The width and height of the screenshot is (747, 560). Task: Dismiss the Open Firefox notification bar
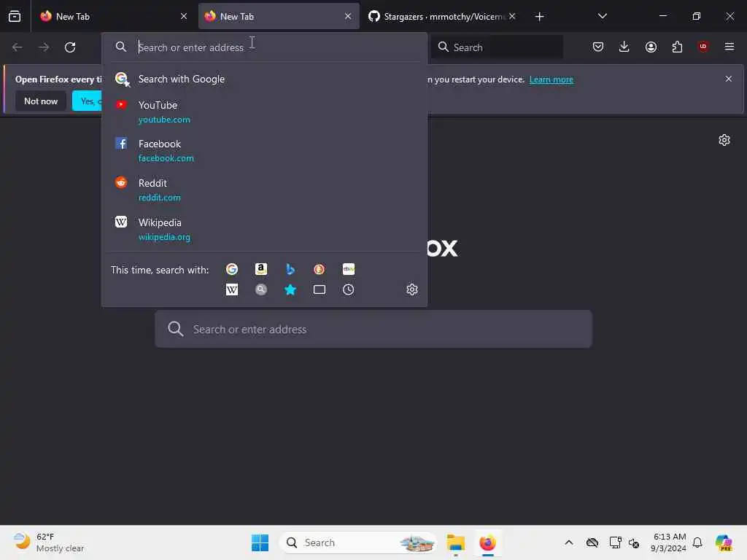729,79
